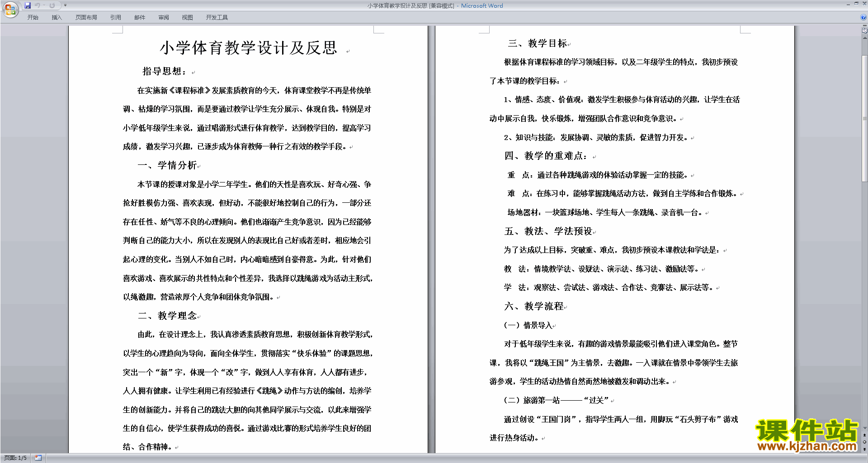The height and width of the screenshot is (463, 868).
Task: Click the line starting 学 法：观察法
Action: point(609,287)
